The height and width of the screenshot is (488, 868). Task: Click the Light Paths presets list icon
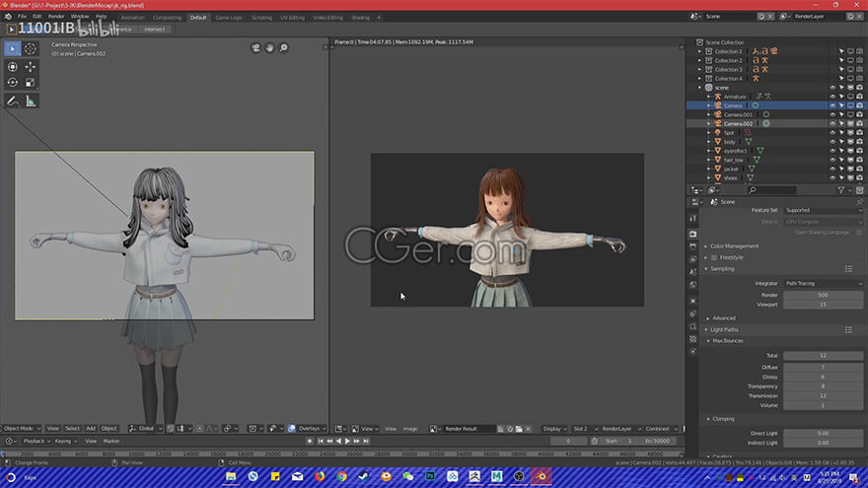pyautogui.click(x=848, y=329)
